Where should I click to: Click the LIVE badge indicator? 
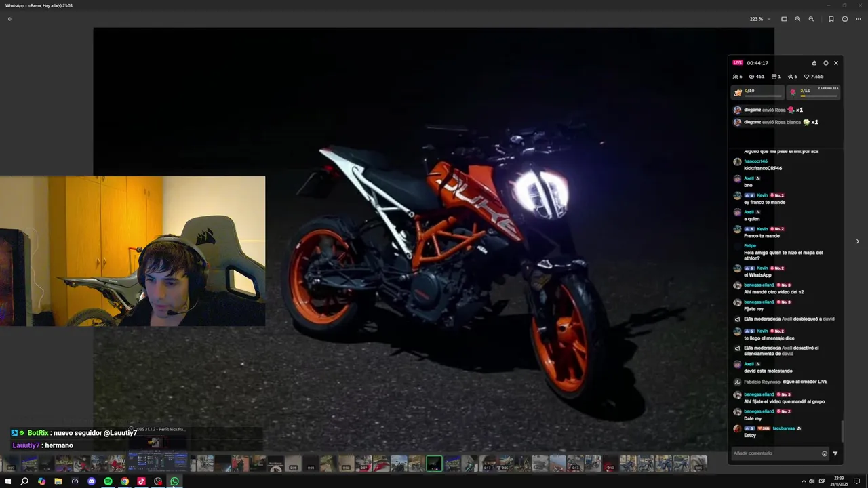[x=738, y=62]
